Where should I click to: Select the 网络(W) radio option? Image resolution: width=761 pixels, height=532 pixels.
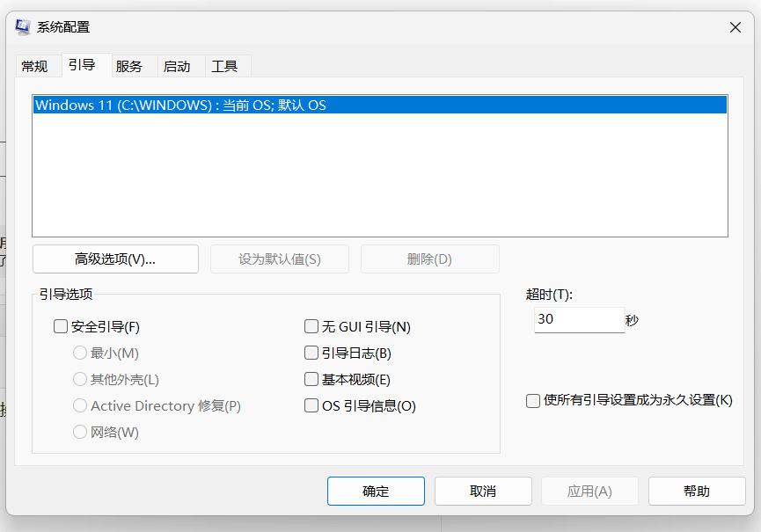[80, 432]
